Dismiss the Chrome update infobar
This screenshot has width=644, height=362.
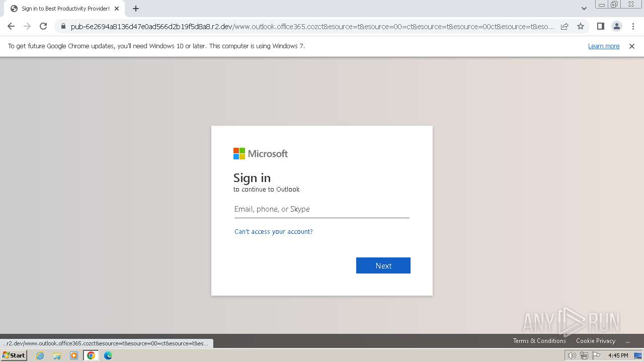[x=632, y=46]
